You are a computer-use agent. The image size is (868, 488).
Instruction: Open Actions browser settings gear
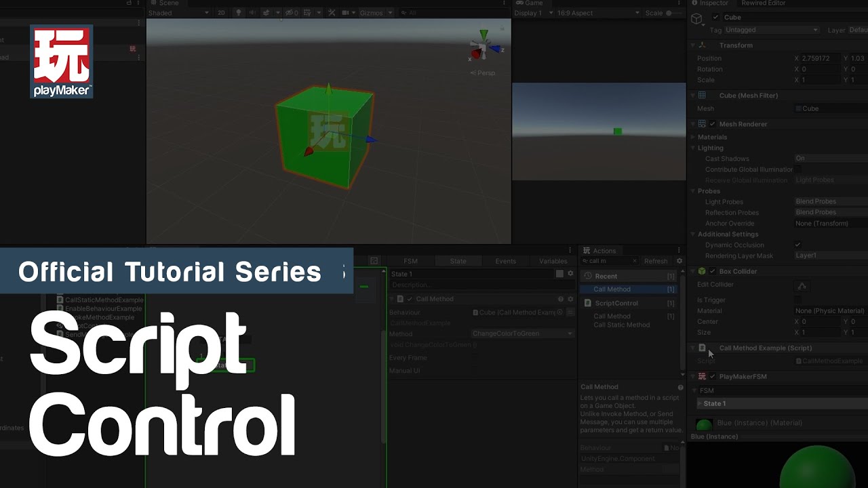point(679,261)
